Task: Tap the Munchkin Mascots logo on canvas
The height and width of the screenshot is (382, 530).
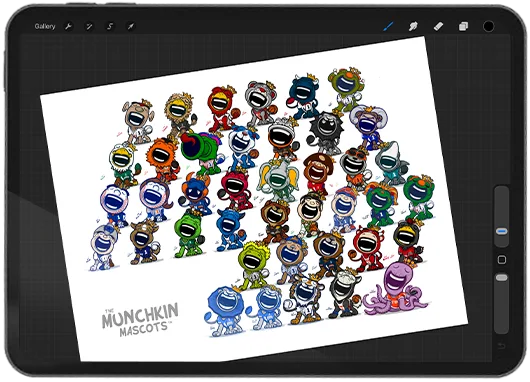Action: tap(140, 319)
